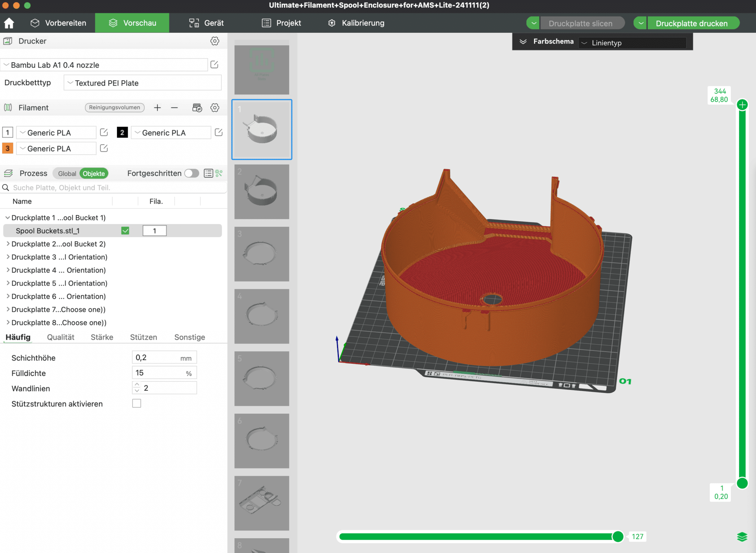The height and width of the screenshot is (553, 756).
Task: Open the Qualität settings tab
Action: click(x=61, y=337)
